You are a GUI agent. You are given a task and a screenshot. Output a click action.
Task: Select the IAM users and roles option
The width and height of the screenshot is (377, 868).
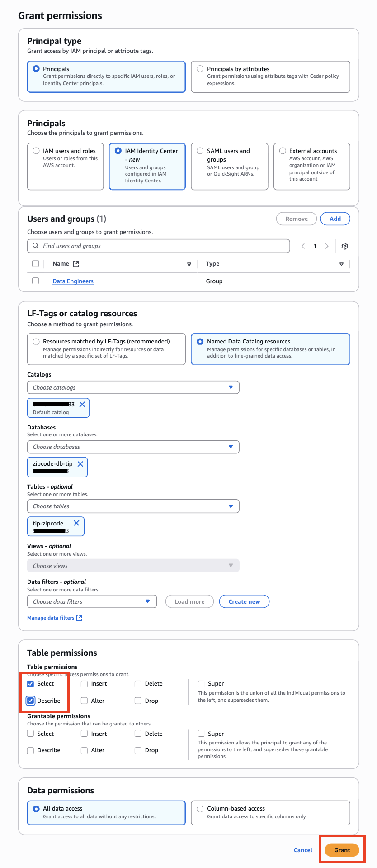(x=36, y=151)
